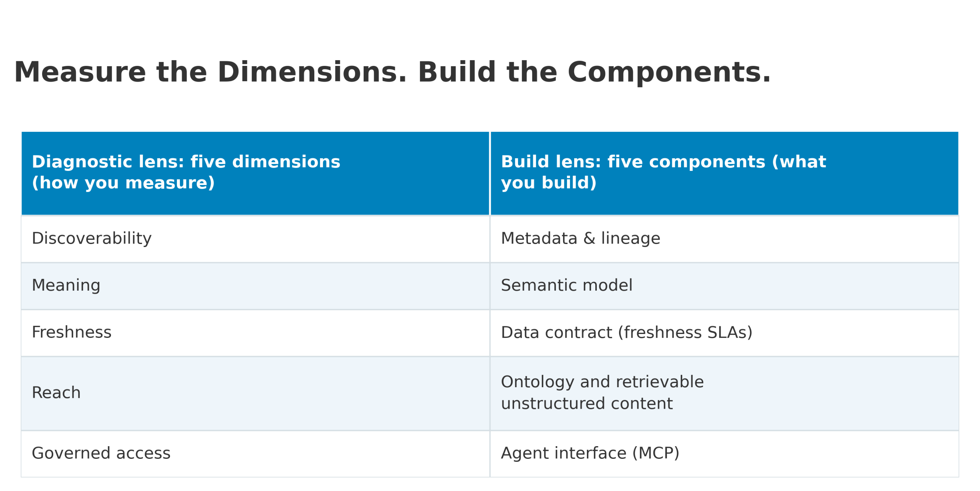
Task: Click the slide title 'Measure the Dimensions'
Action: click(x=210, y=72)
